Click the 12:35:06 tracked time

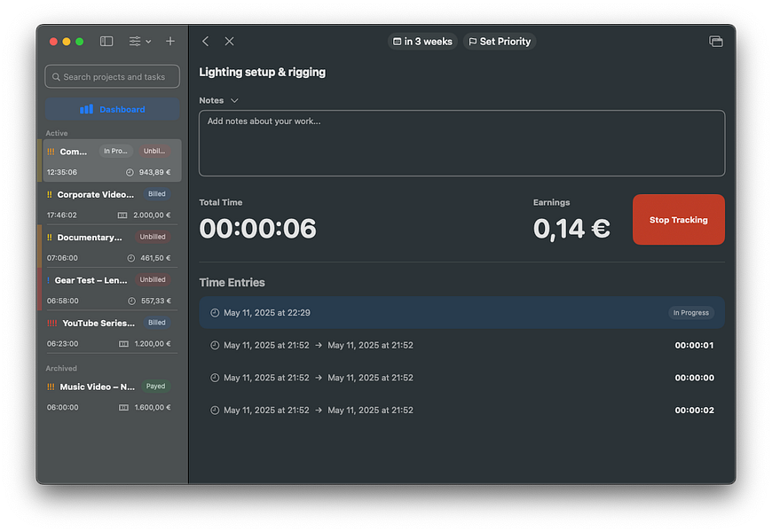(x=62, y=172)
